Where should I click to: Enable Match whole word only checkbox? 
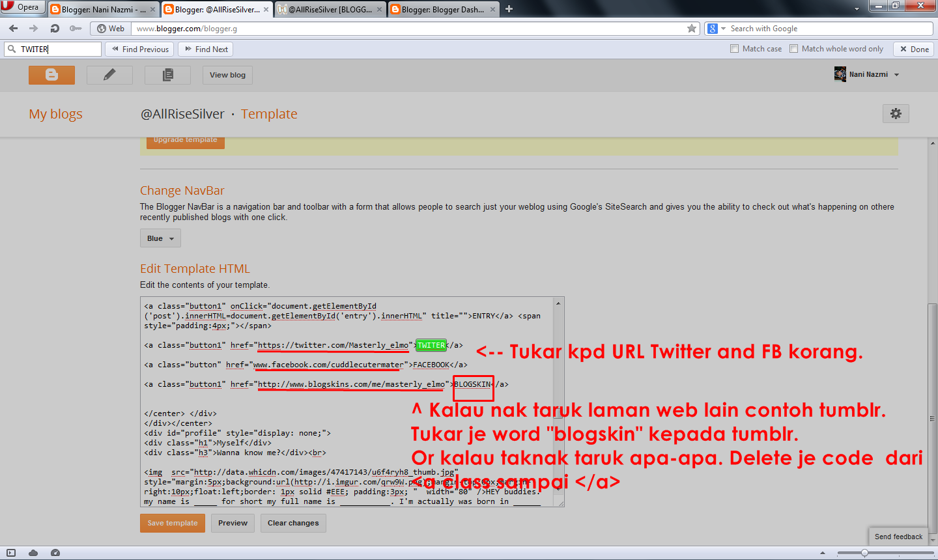click(x=794, y=49)
